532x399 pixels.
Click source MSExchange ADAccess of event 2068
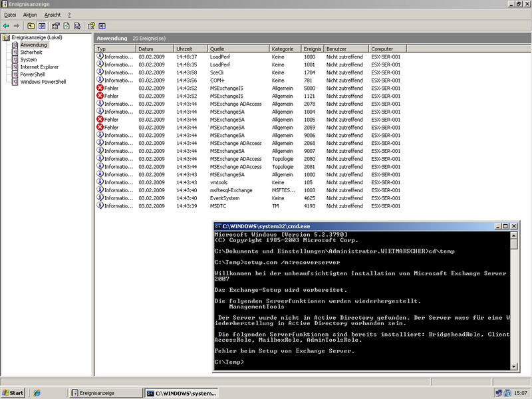coord(236,143)
